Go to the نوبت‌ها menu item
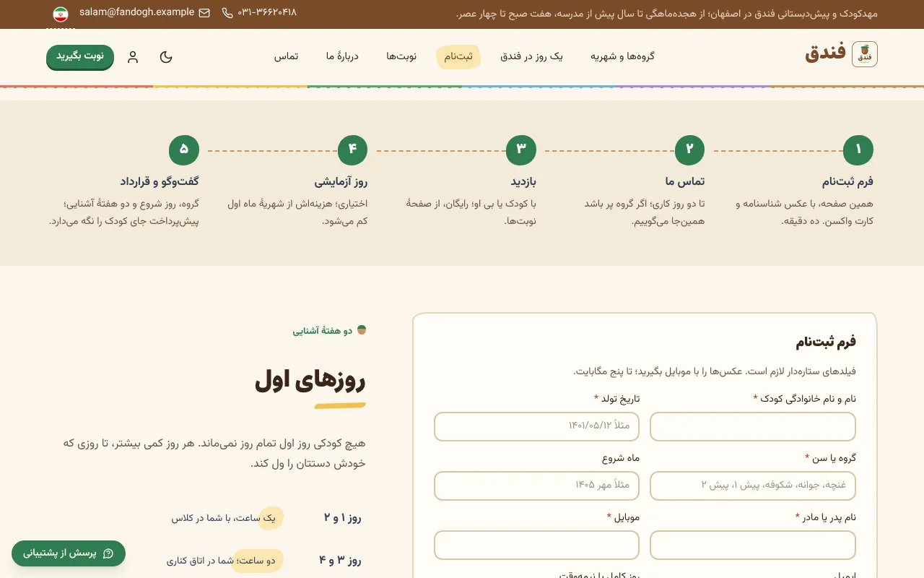The width and height of the screenshot is (924, 578). pos(401,56)
